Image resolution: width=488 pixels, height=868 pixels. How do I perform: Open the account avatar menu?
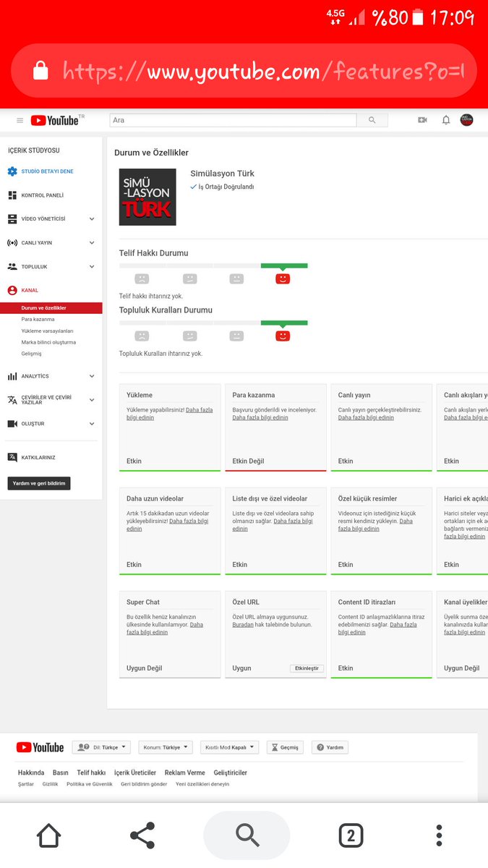click(467, 120)
